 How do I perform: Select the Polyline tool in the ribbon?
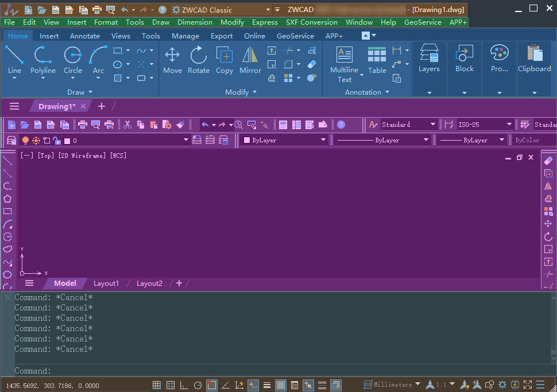click(43, 60)
